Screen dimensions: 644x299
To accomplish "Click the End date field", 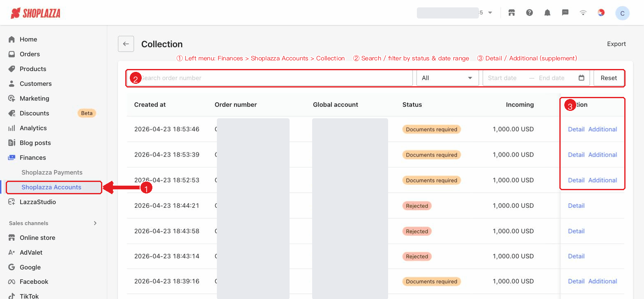I will click(552, 78).
